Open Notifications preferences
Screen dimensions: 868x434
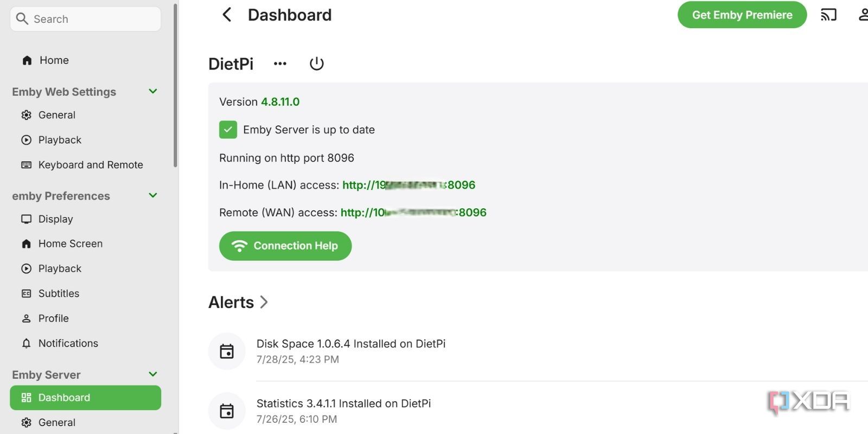(86, 343)
